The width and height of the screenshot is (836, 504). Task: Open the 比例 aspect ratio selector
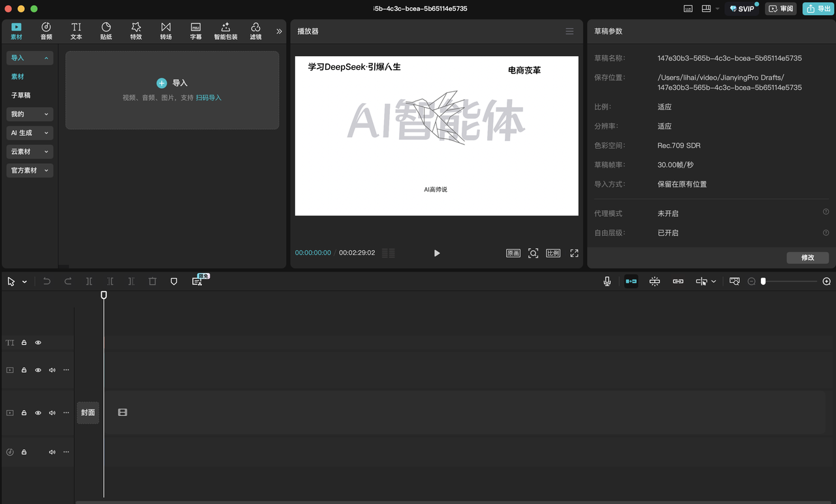[x=553, y=253]
